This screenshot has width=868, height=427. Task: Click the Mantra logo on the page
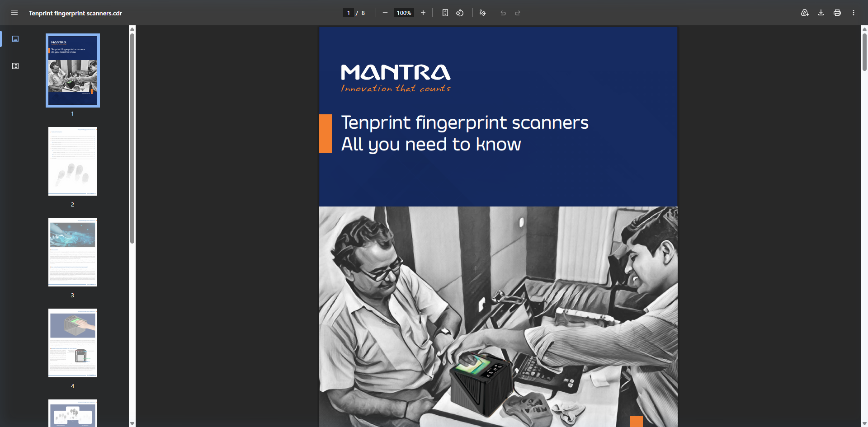pyautogui.click(x=396, y=72)
